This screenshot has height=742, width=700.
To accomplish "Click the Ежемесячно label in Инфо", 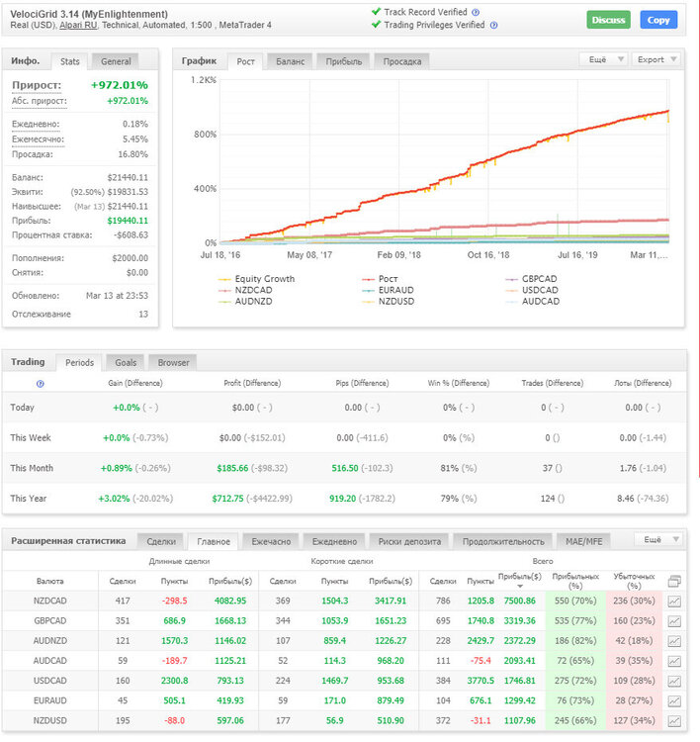I will [38, 139].
